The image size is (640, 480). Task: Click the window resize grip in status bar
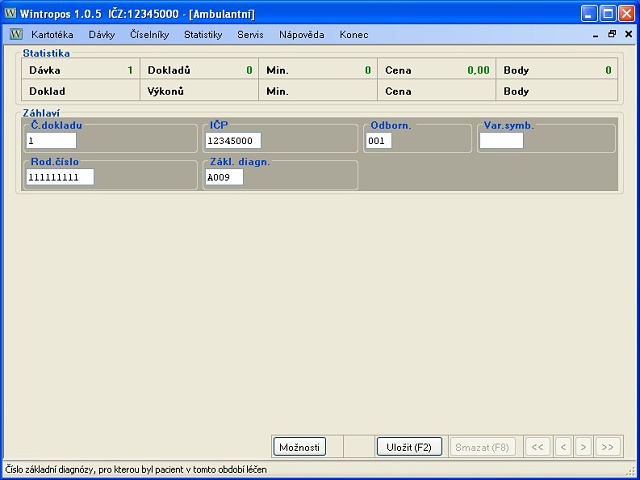[x=631, y=470]
